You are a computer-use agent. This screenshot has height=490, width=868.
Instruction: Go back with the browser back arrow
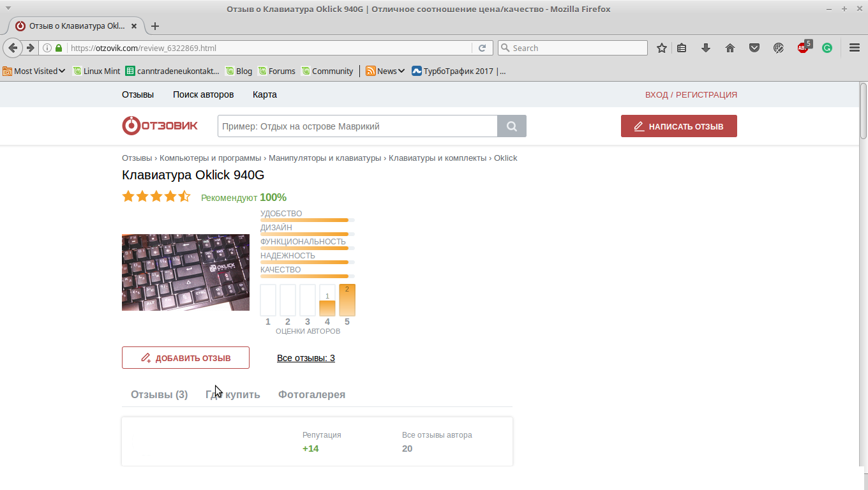(x=13, y=48)
